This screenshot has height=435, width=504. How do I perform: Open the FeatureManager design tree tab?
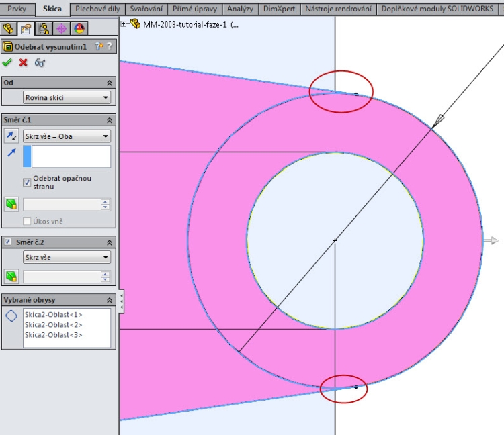[9, 29]
